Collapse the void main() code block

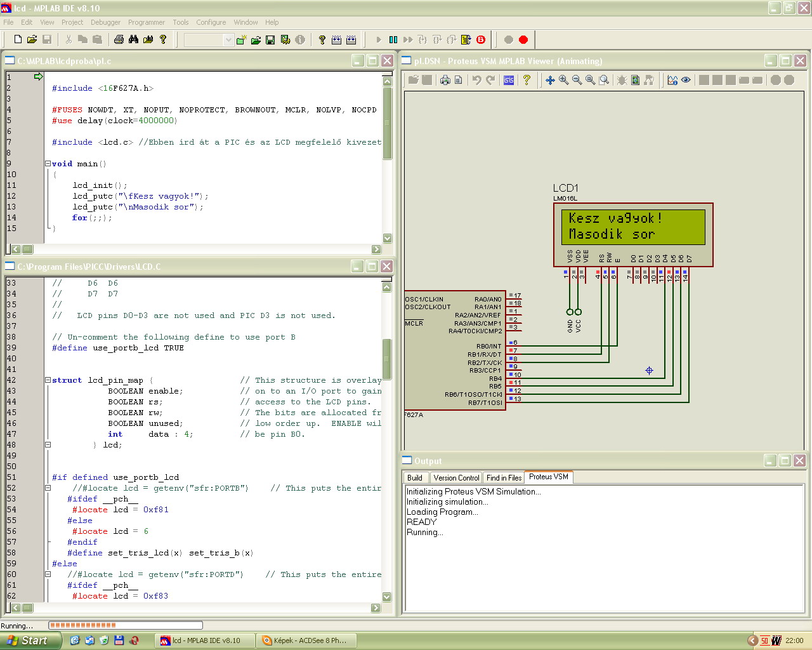[48, 164]
